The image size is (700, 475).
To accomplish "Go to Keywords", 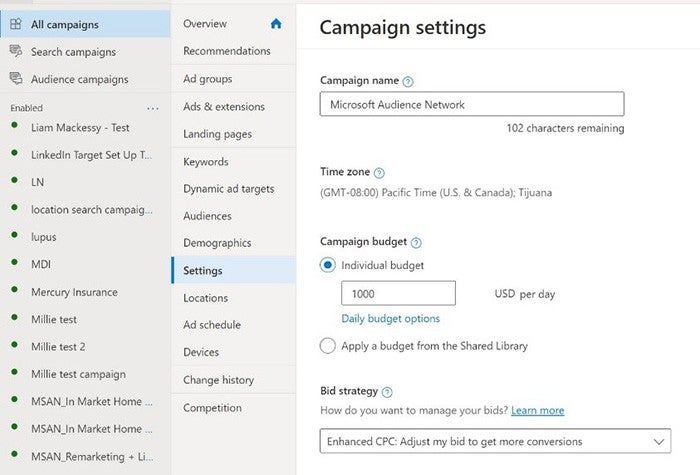I will pos(206,162).
